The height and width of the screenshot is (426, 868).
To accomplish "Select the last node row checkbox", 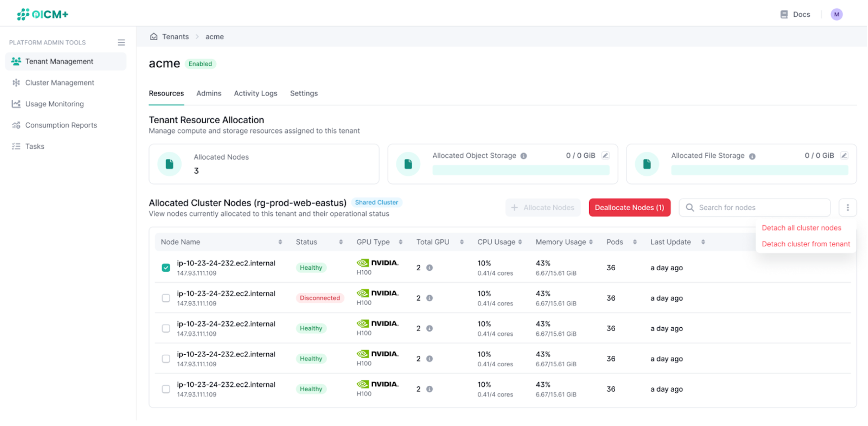I will point(166,389).
